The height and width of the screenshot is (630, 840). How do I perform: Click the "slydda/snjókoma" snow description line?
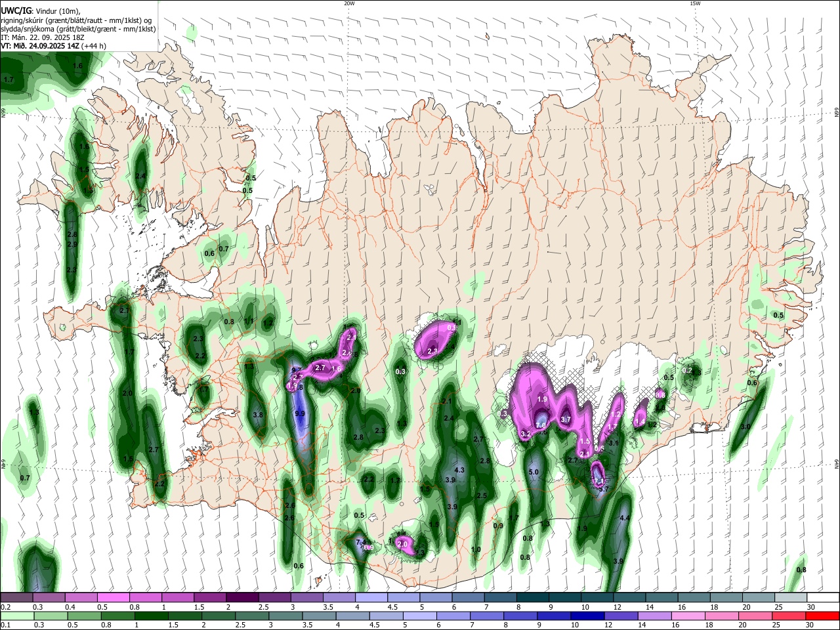point(78,29)
